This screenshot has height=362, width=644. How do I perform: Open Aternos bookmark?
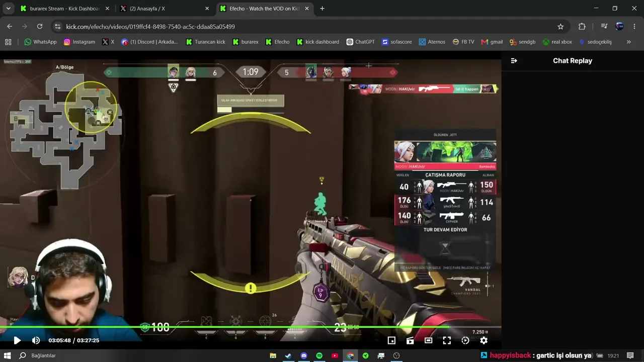[x=432, y=42]
